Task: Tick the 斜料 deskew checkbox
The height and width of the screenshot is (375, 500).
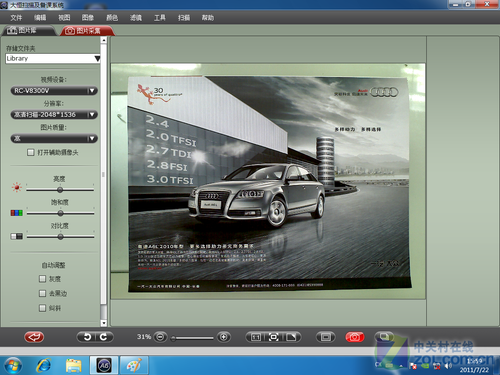Action: pyautogui.click(x=42, y=308)
